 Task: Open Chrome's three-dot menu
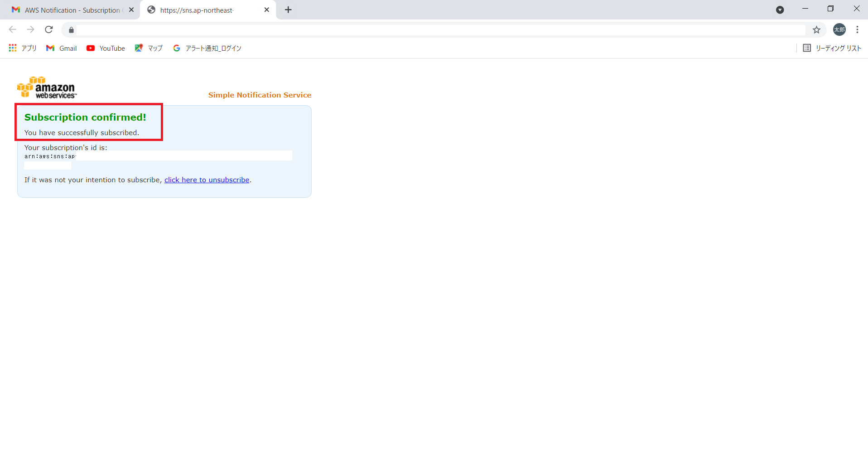[857, 30]
